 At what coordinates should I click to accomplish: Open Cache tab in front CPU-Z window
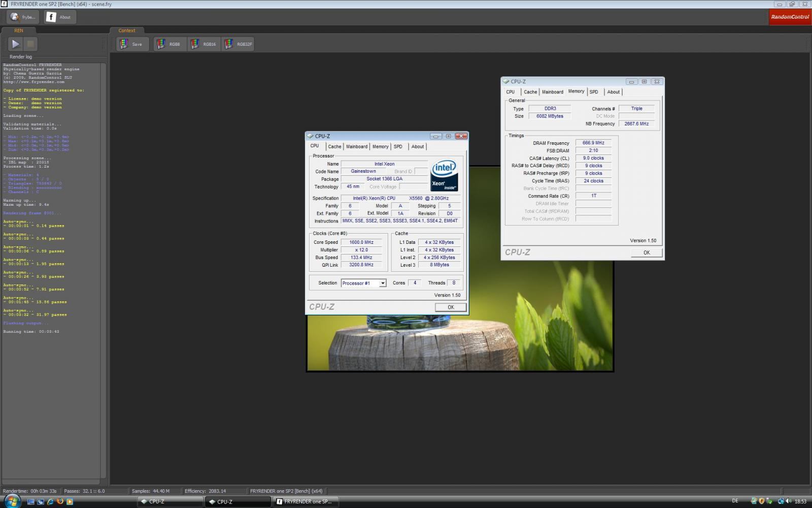(x=334, y=146)
